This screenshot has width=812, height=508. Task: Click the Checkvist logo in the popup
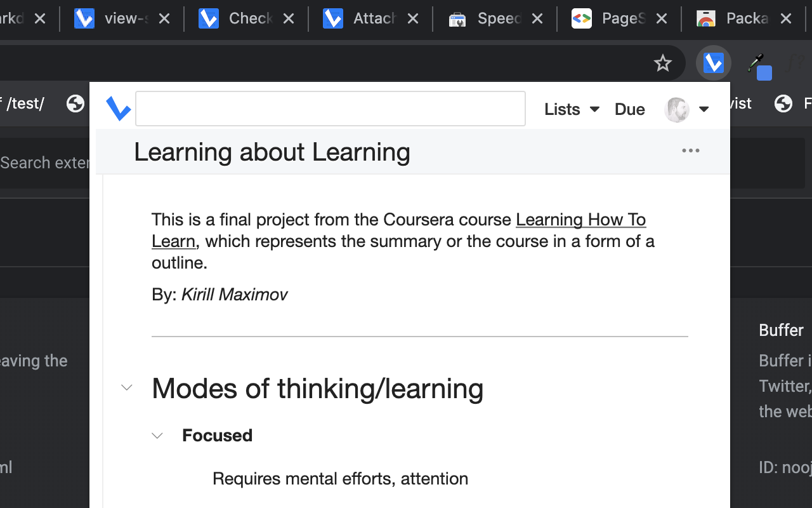[x=119, y=109]
